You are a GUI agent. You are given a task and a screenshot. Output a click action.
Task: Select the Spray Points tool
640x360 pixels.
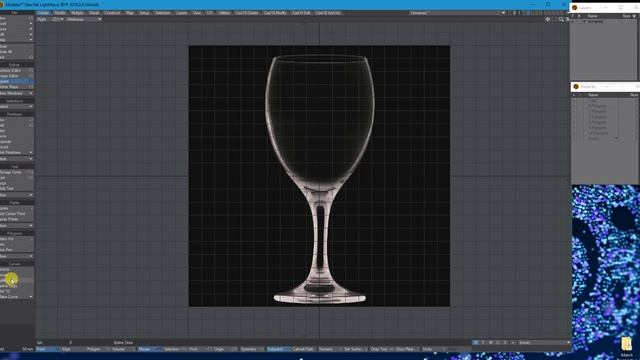click(x=16, y=219)
